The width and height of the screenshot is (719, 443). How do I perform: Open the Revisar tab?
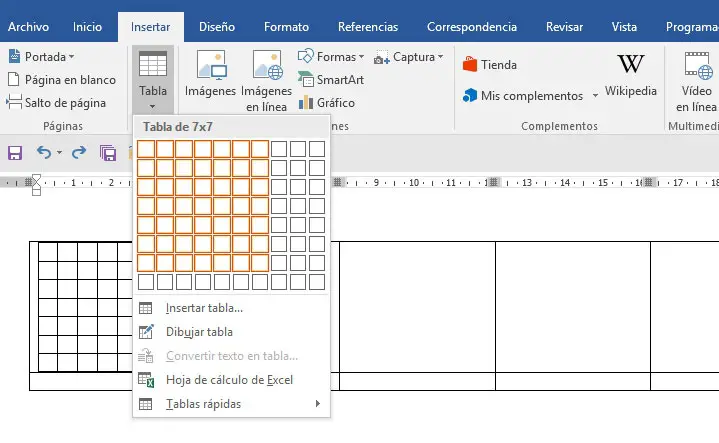[x=564, y=27]
